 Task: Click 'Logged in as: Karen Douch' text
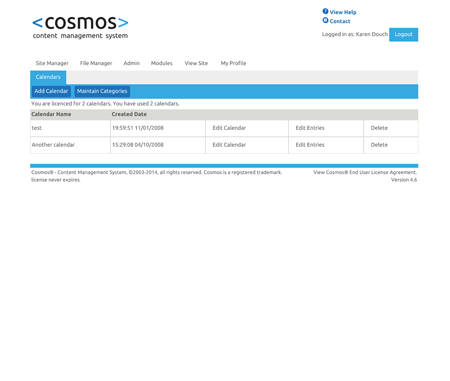[x=355, y=34]
